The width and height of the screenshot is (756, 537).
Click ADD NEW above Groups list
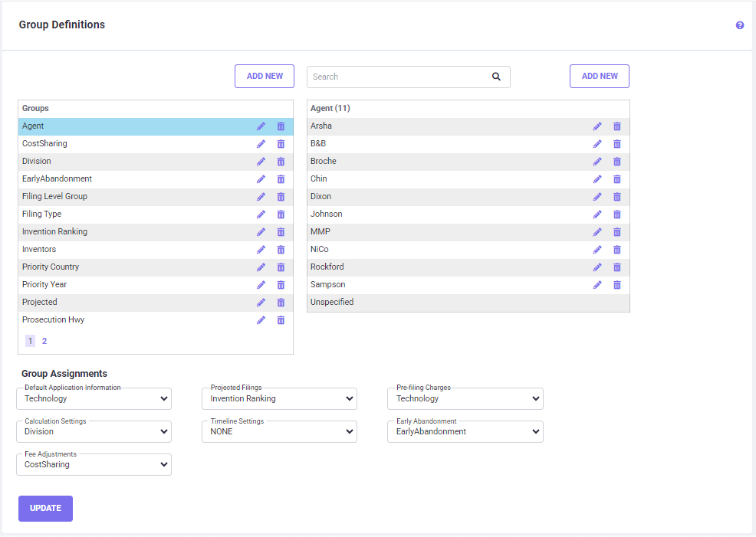point(265,77)
